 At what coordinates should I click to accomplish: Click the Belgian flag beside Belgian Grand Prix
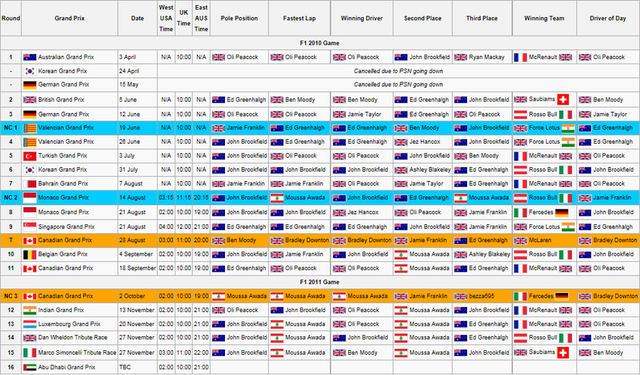[30, 255]
